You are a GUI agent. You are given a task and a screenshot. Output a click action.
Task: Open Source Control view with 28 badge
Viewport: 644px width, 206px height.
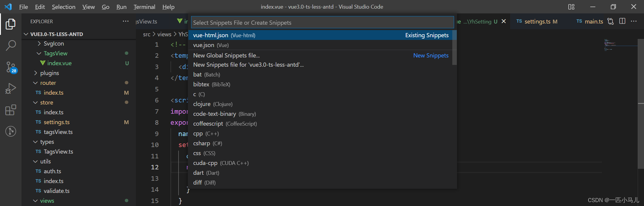point(11,67)
